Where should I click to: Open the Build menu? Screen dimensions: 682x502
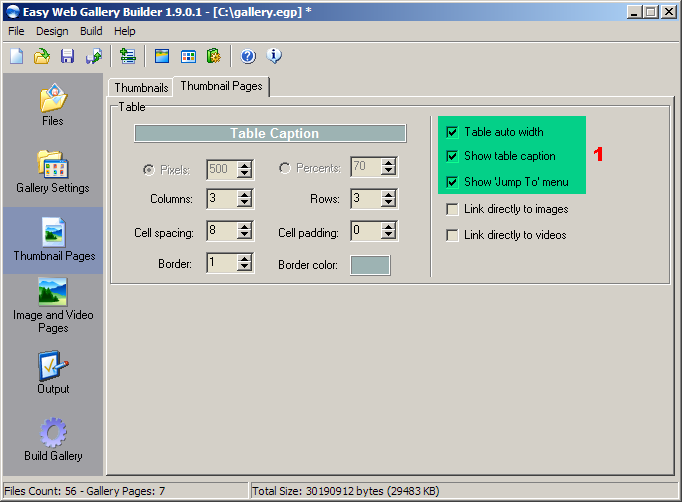coord(91,31)
